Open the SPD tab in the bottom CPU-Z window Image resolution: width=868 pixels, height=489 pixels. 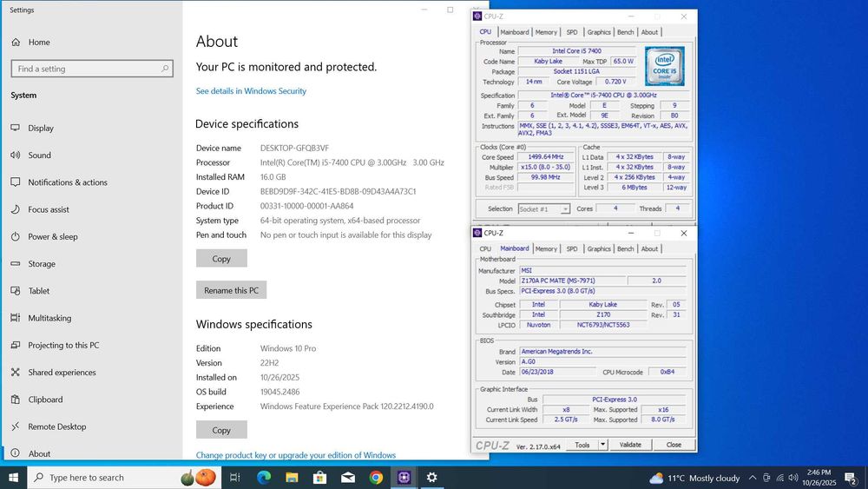[572, 249]
